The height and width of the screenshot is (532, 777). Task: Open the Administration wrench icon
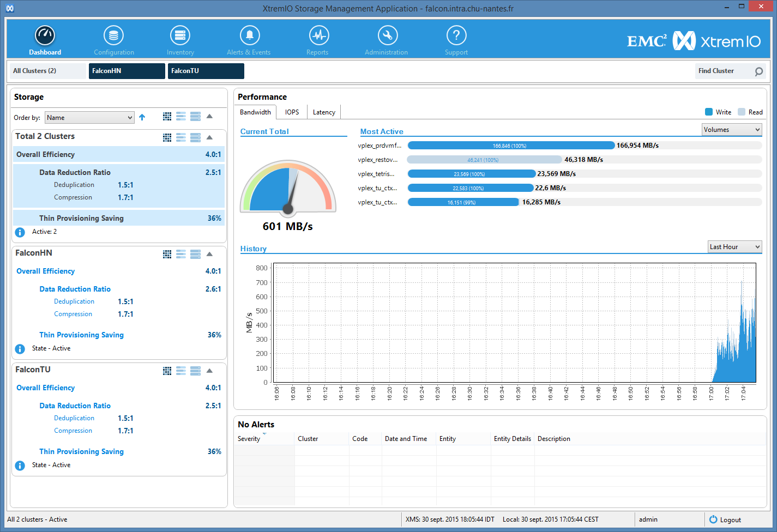point(387,36)
